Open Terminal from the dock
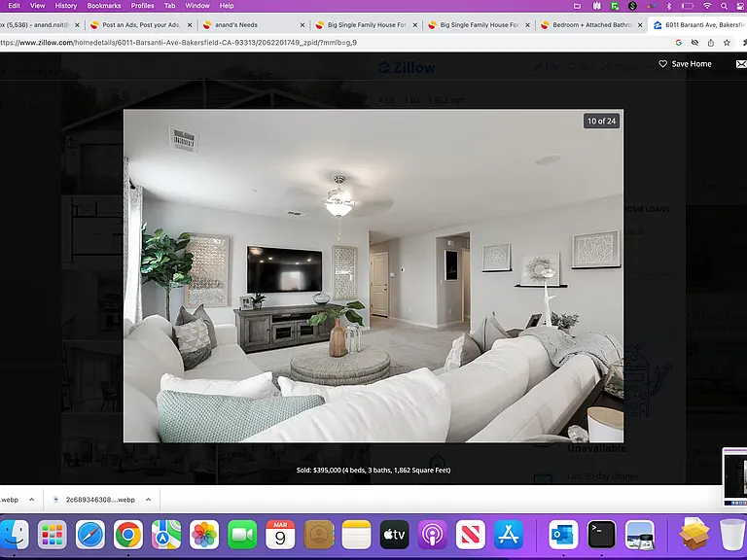747x560 pixels. tap(602, 535)
